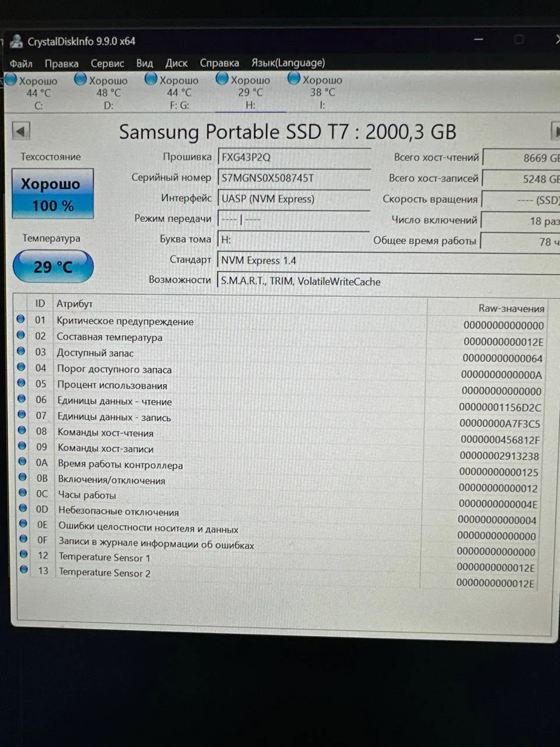Click status dot for Записи в журнале информации об ошибках

pos(23,539)
